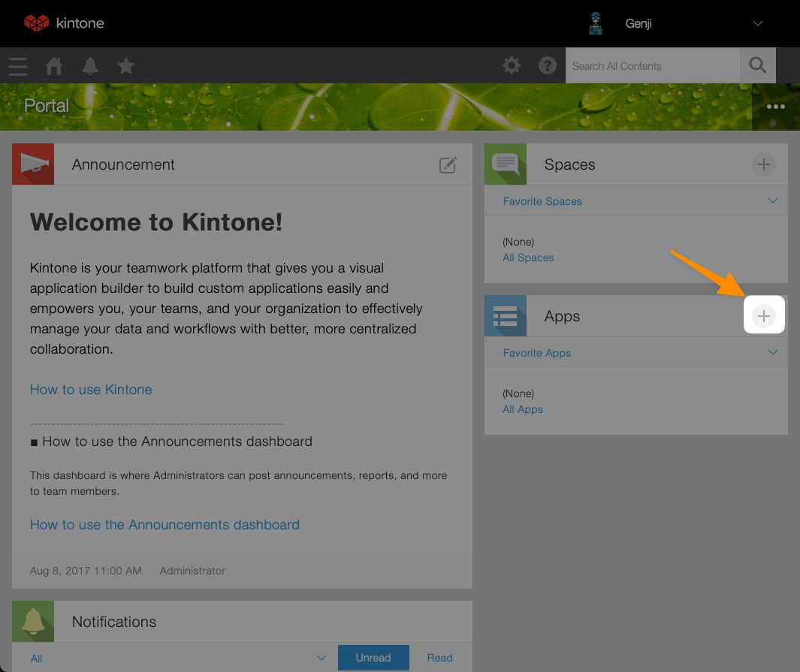Open the help question mark icon

(548, 65)
